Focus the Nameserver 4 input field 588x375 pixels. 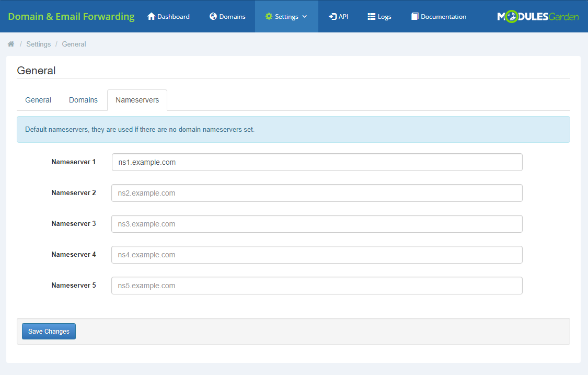point(317,255)
